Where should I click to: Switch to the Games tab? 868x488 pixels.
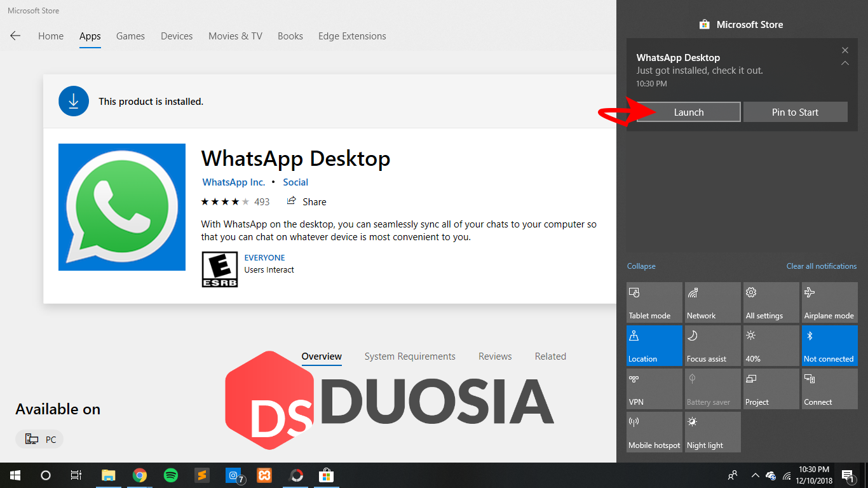[x=130, y=36]
